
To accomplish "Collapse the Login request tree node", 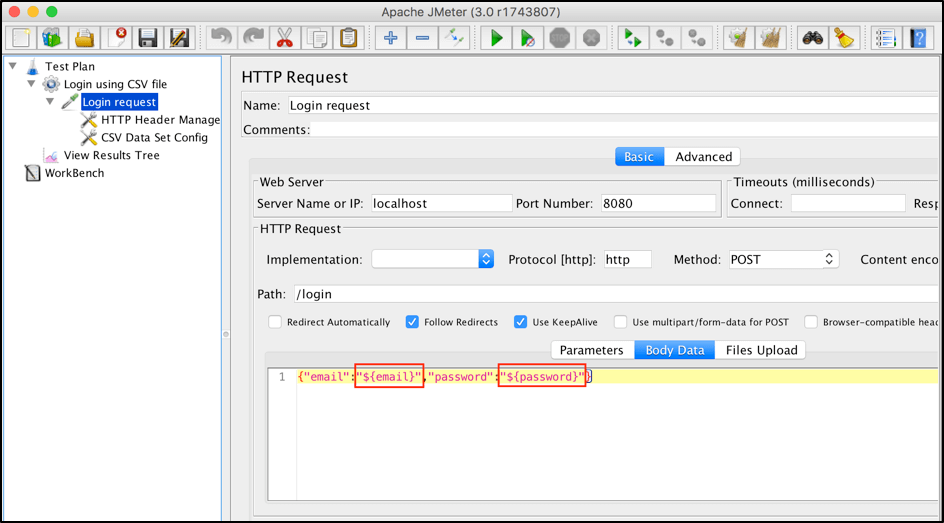I will click(x=50, y=101).
